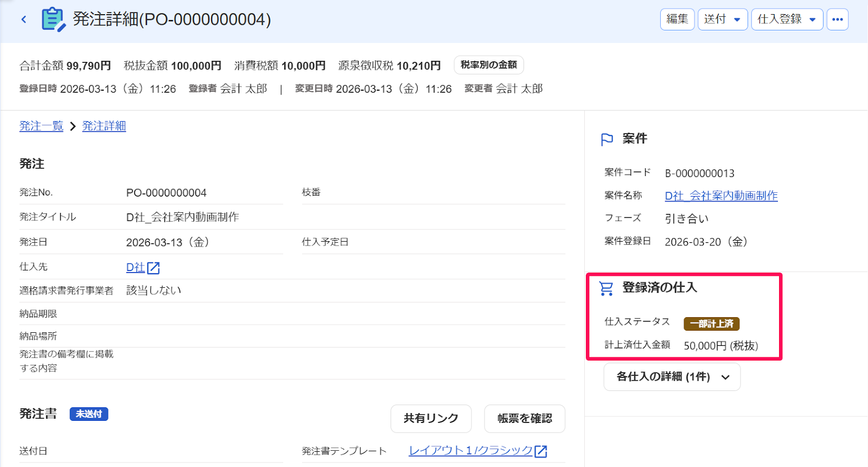The image size is (868, 467).
Task: Click the 仕入予定日 field label
Action: [x=325, y=242]
